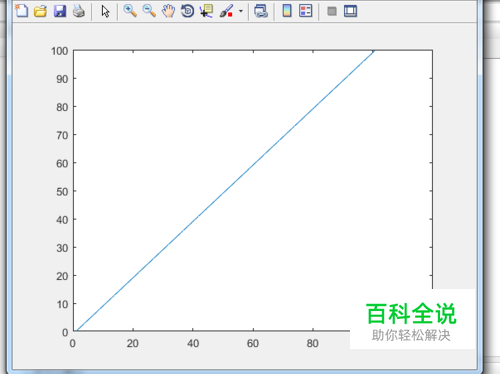This screenshot has width=500, height=374.
Task: Open a file with the folder icon
Action: click(x=40, y=11)
